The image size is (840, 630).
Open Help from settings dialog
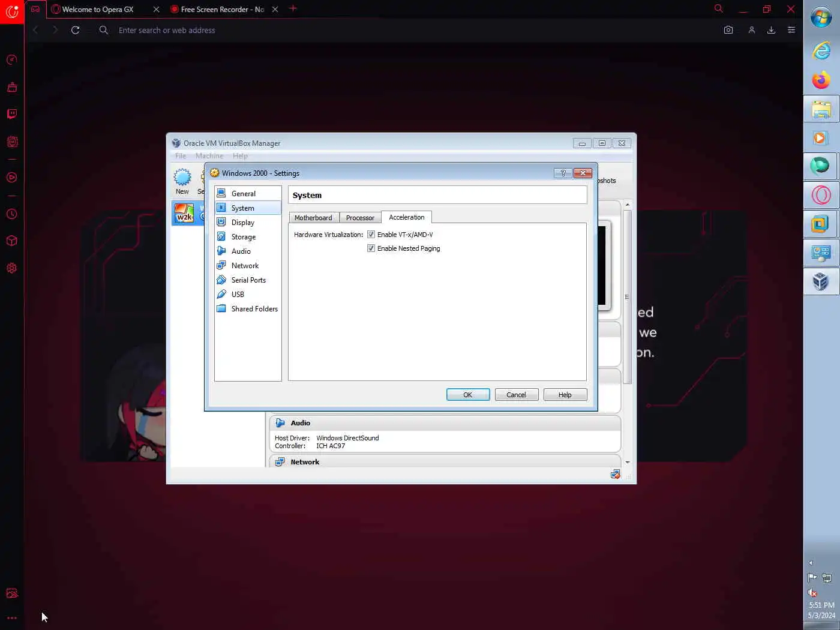565,395
